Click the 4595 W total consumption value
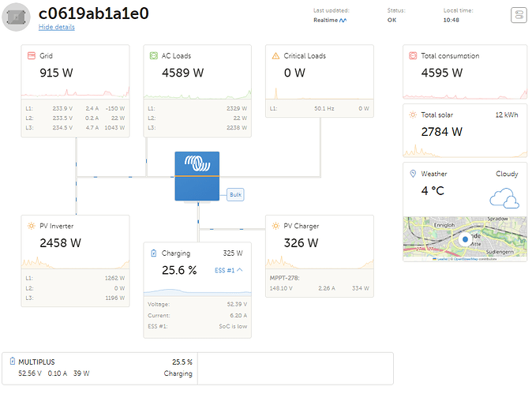Screen dimensions: 532x394 (442, 73)
